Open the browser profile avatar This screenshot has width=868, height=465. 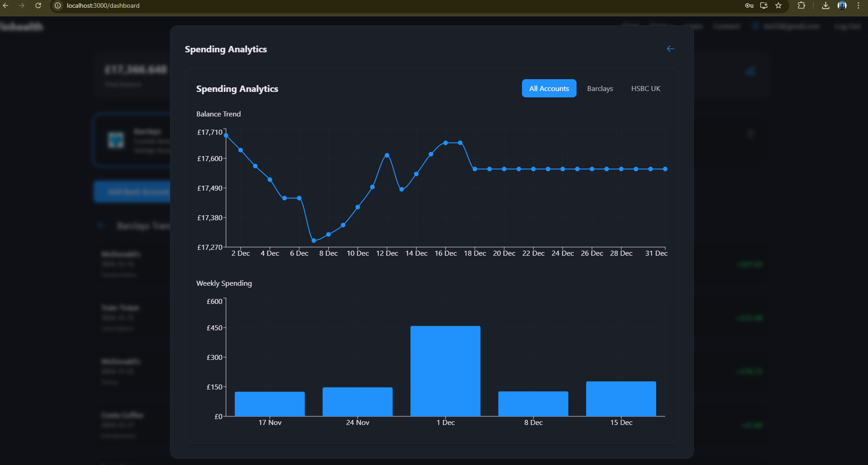coord(842,5)
